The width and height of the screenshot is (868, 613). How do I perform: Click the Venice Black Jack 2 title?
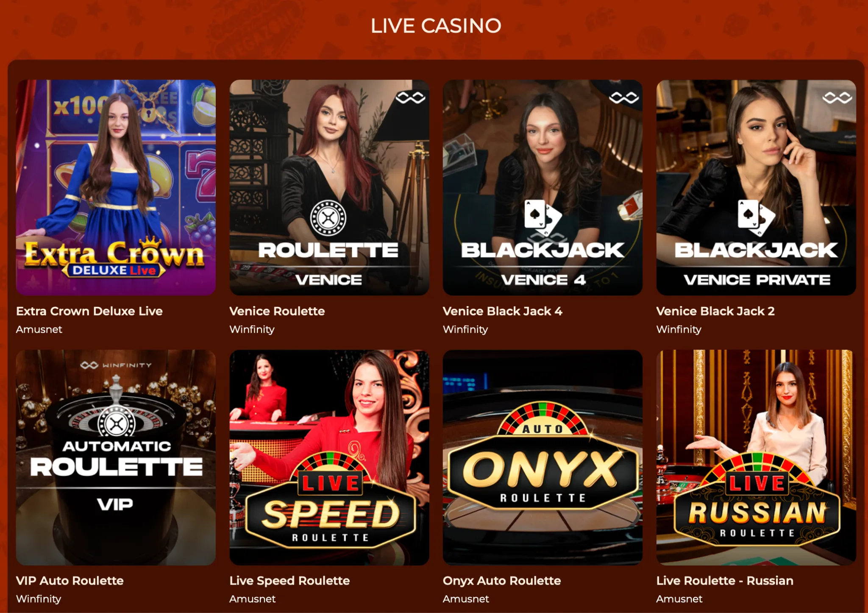point(715,311)
